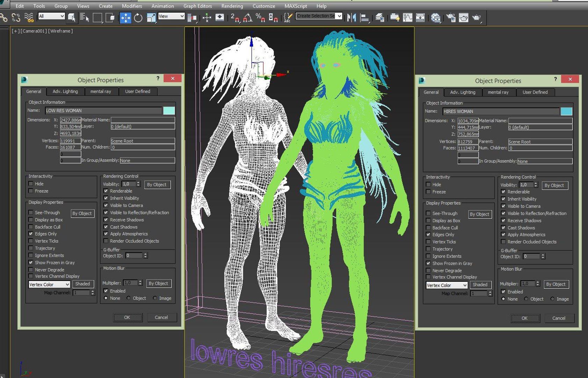Viewport: 588px width, 378px height.
Task: Click Visibility stepper arrows in LOW RES dialog
Action: coord(138,184)
